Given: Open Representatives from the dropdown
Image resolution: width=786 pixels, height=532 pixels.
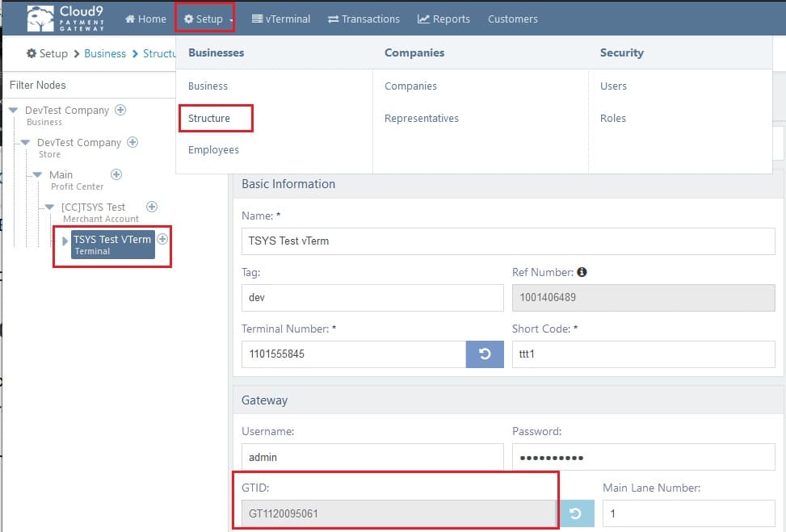Looking at the screenshot, I should pos(422,118).
